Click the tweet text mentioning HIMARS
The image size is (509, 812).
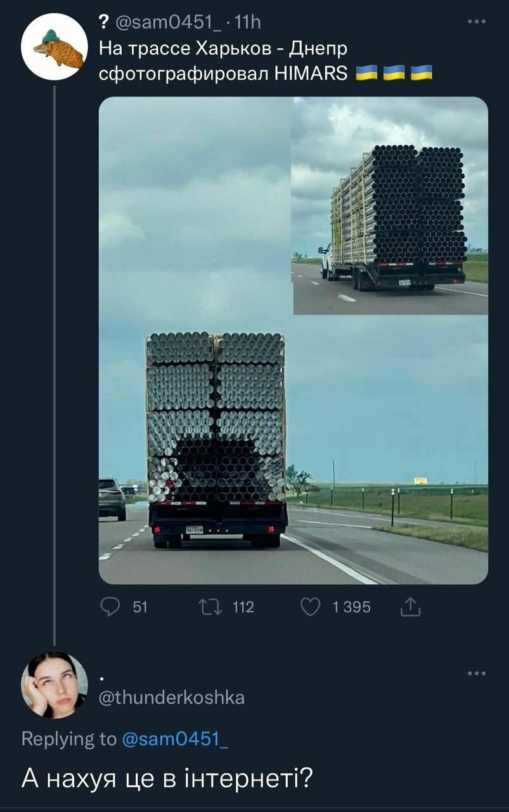224,61
